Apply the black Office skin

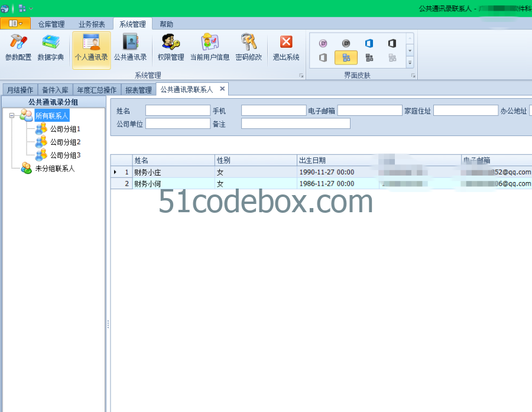[x=392, y=43]
